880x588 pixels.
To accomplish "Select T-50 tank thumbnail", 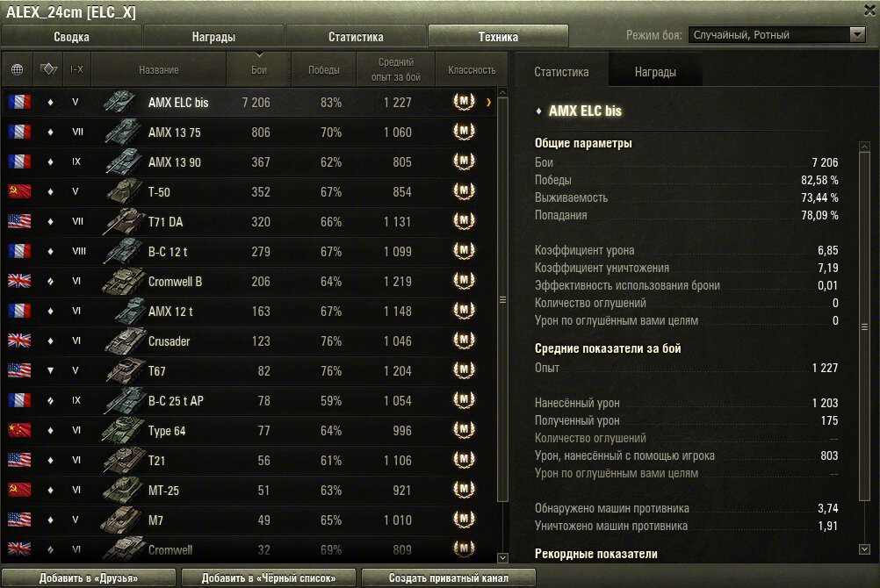I will (x=124, y=191).
